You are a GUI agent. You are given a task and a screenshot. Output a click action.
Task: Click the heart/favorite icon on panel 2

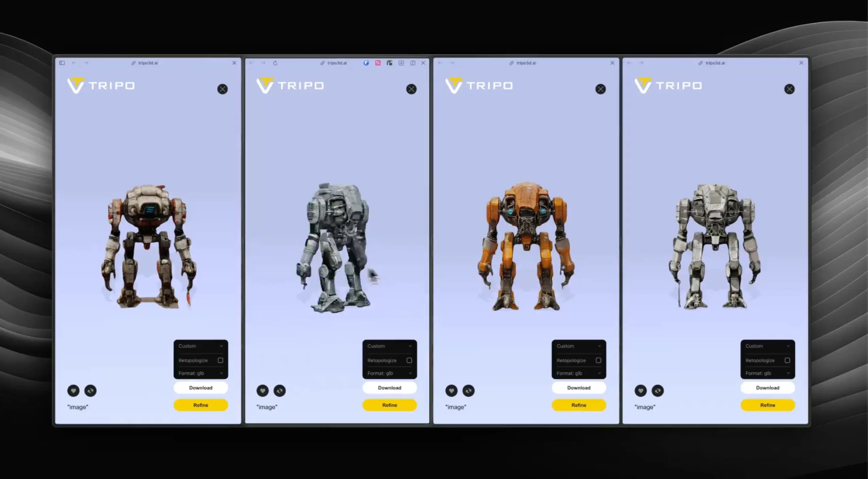point(263,391)
